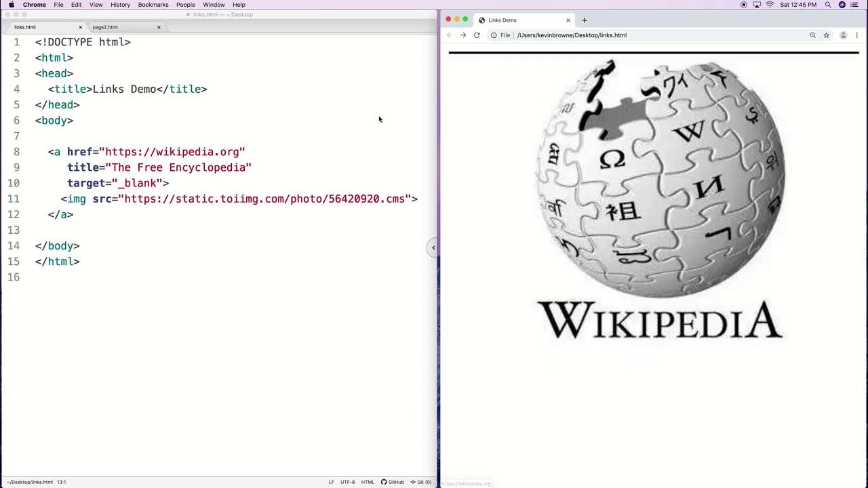Go back in Chrome
This screenshot has height=488, width=868.
tap(449, 35)
